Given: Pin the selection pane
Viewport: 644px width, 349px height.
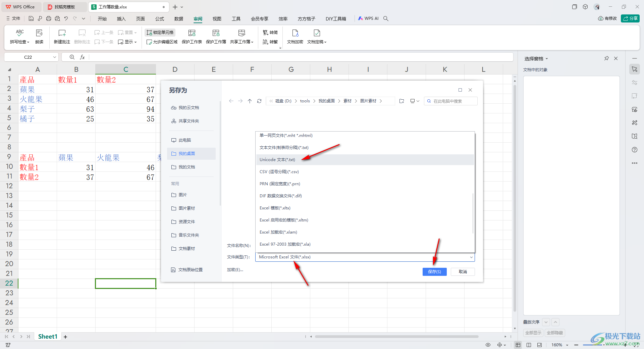Looking at the screenshot, I should pyautogui.click(x=606, y=58).
